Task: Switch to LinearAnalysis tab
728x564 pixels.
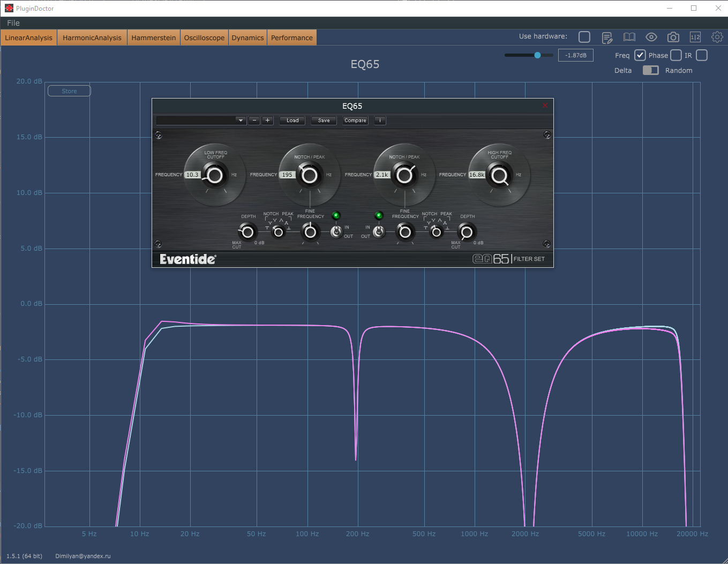Action: pyautogui.click(x=29, y=37)
